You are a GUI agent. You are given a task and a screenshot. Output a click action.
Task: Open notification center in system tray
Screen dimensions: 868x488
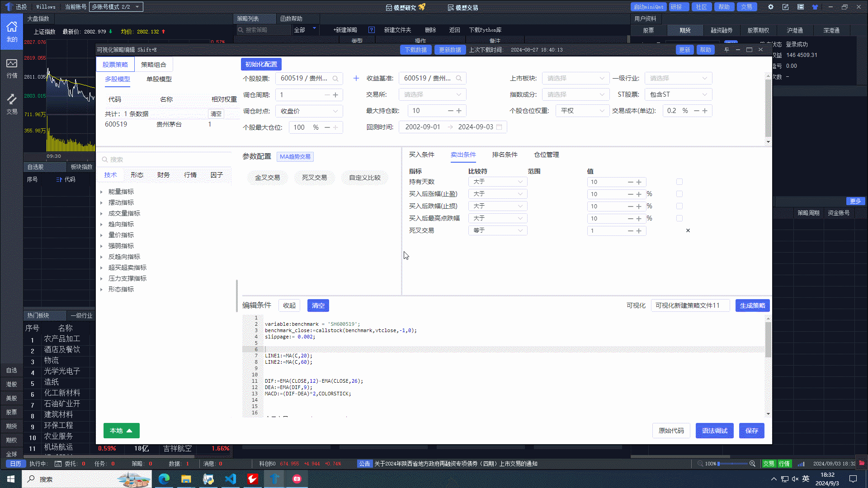coord(853,479)
